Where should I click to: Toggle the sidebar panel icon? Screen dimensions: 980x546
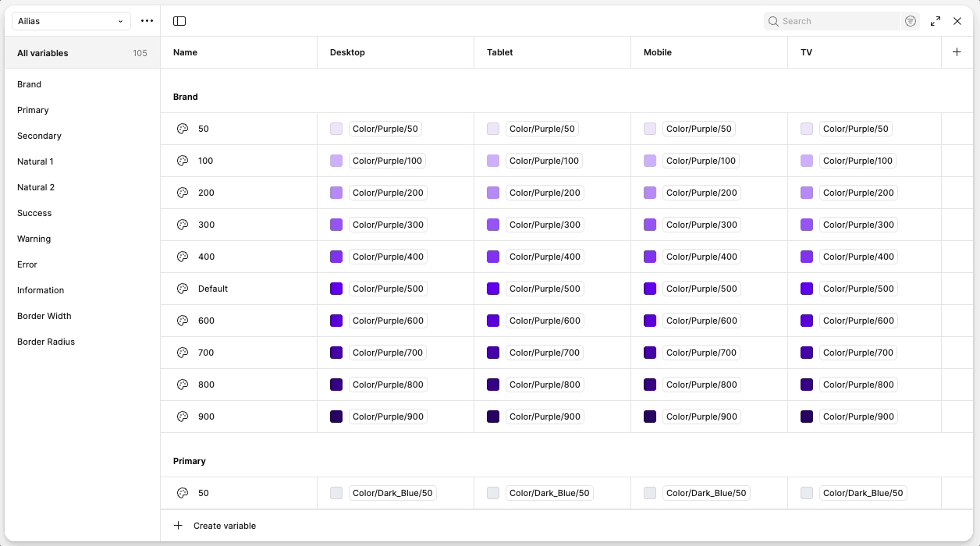[x=179, y=21]
